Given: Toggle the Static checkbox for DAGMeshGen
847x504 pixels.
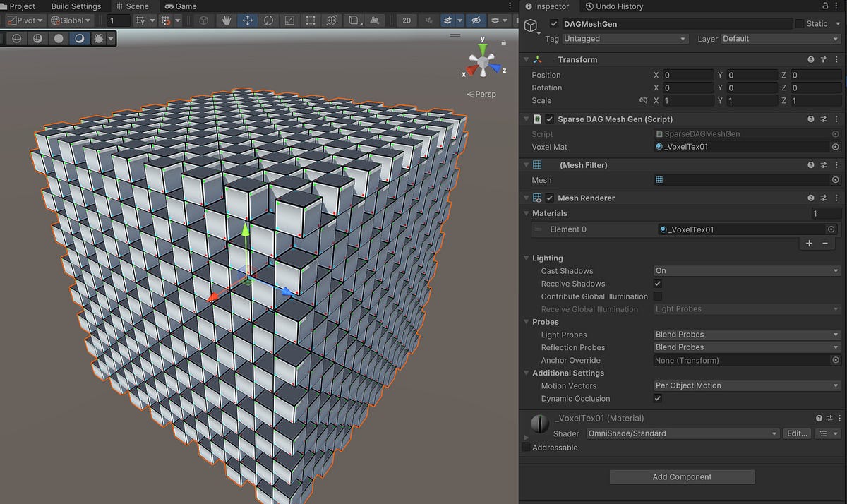Looking at the screenshot, I should click(x=800, y=23).
